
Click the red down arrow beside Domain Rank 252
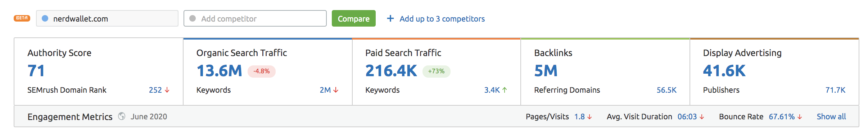click(x=167, y=90)
